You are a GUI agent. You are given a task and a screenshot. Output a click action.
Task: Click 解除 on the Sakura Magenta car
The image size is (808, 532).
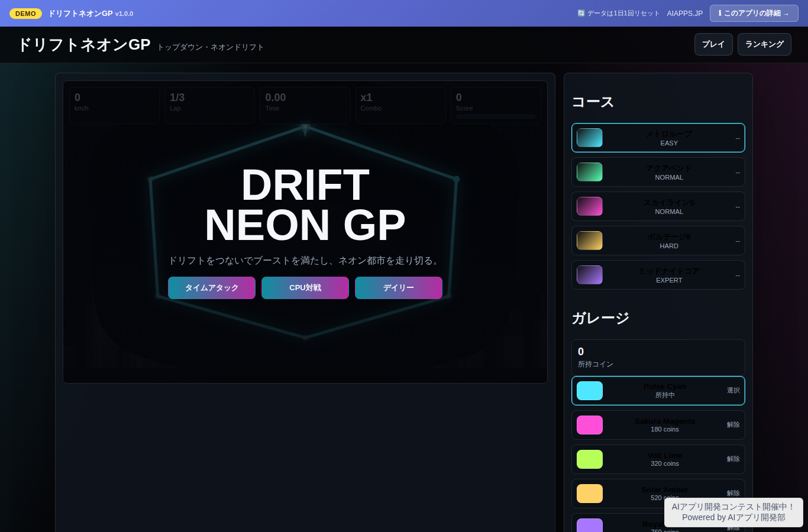point(733,424)
